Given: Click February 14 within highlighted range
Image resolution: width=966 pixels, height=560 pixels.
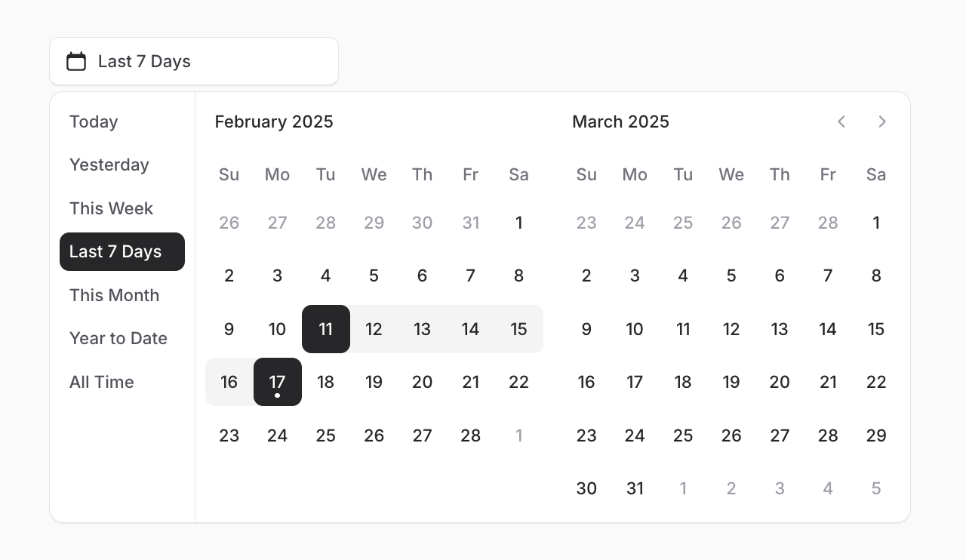Looking at the screenshot, I should [471, 329].
